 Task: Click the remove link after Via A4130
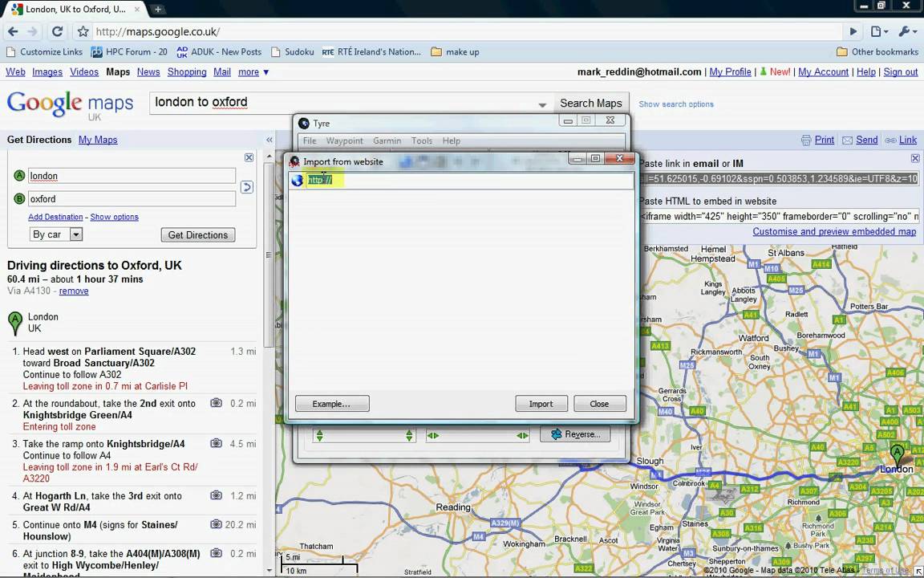(x=74, y=291)
